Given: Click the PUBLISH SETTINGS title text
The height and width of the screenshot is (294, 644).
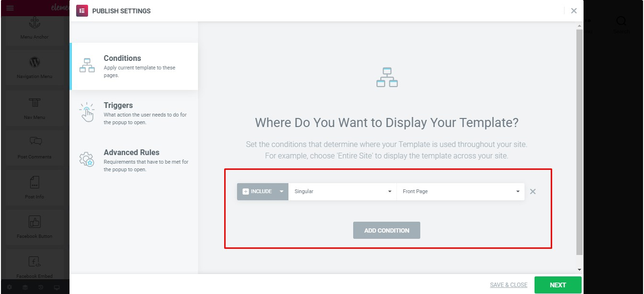Looking at the screenshot, I should click(121, 11).
